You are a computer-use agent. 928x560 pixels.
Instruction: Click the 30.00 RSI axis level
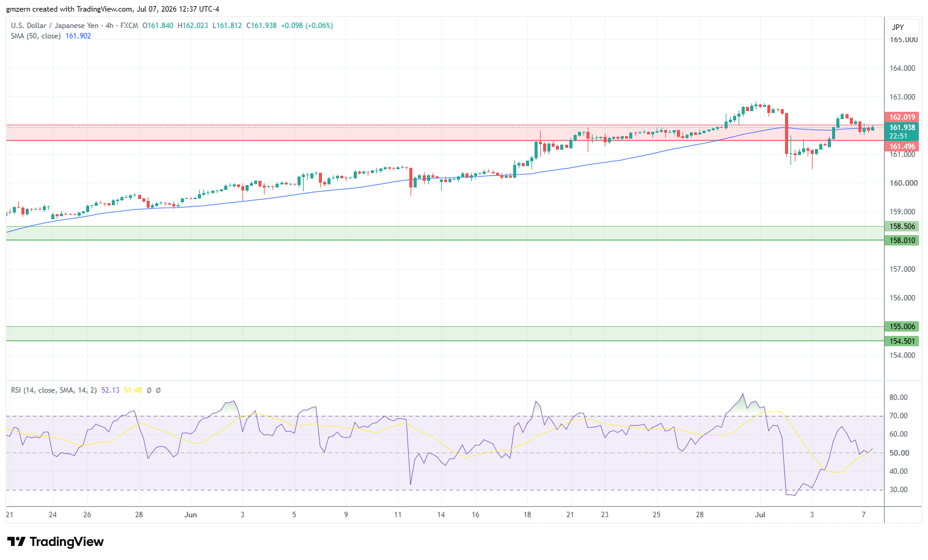[898, 490]
